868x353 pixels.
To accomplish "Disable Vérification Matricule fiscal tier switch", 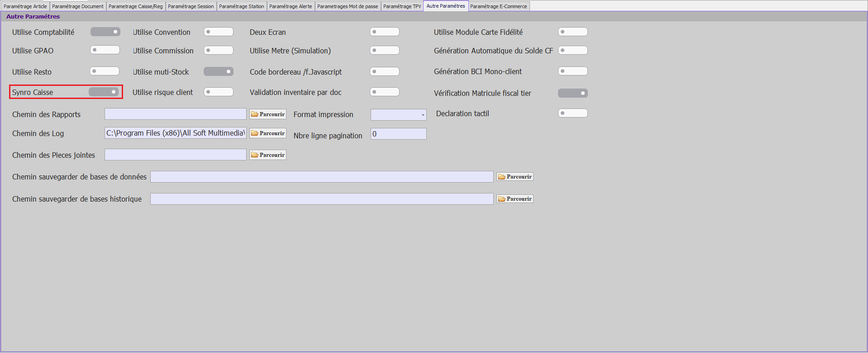I will pos(573,93).
